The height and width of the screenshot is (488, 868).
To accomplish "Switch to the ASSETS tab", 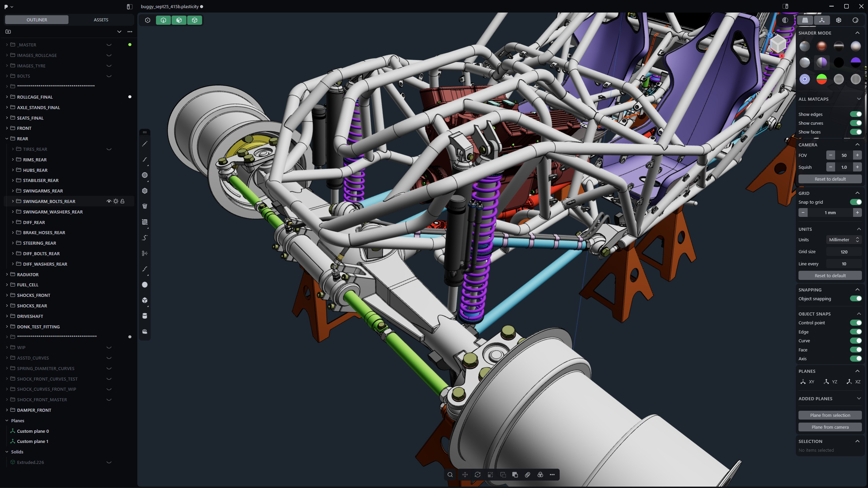I will 101,20.
